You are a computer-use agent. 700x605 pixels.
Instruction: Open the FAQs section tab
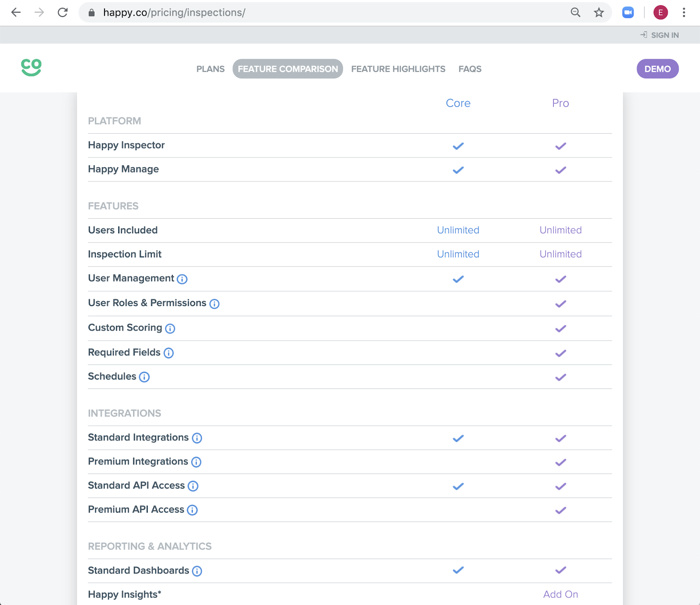[x=470, y=69]
